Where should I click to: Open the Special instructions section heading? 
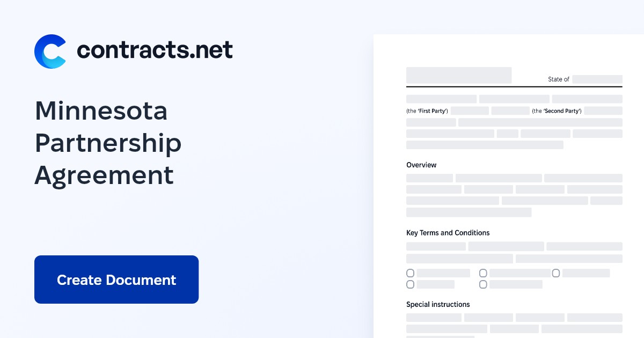[438, 304]
